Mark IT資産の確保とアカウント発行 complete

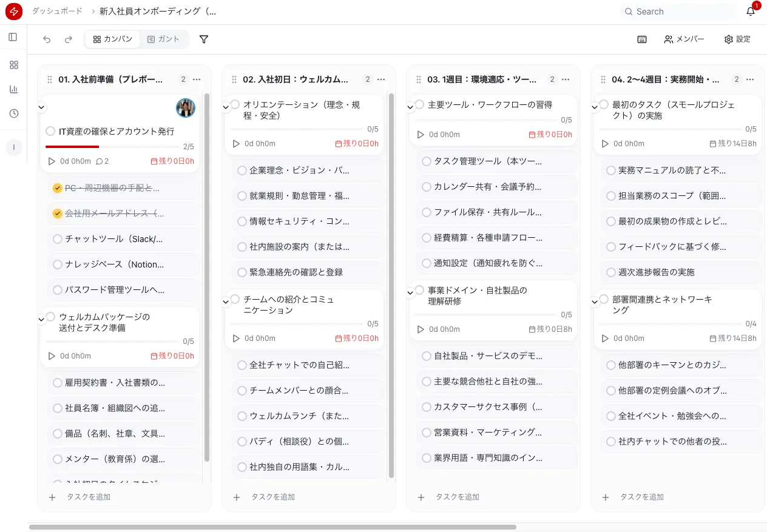coord(50,131)
